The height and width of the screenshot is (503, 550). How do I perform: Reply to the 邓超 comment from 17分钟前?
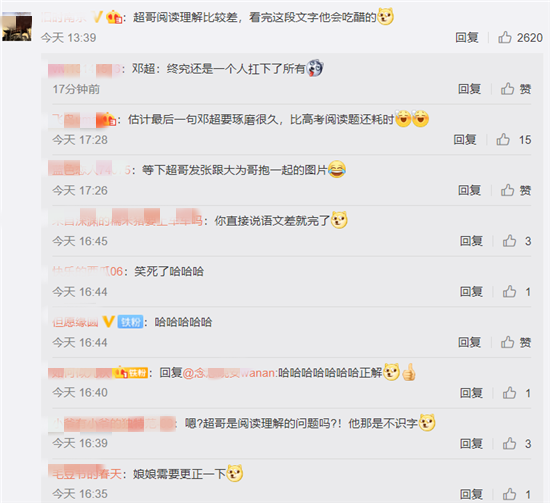pyautogui.click(x=469, y=89)
